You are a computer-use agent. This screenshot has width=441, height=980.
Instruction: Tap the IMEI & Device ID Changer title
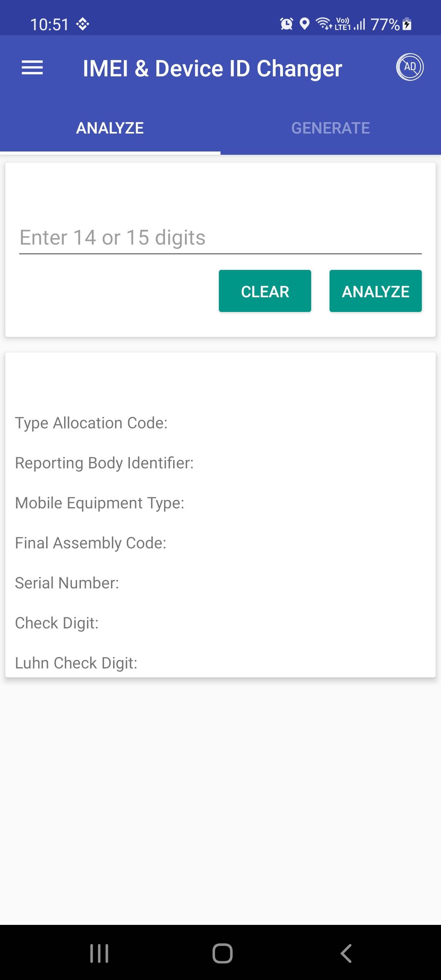click(x=213, y=68)
